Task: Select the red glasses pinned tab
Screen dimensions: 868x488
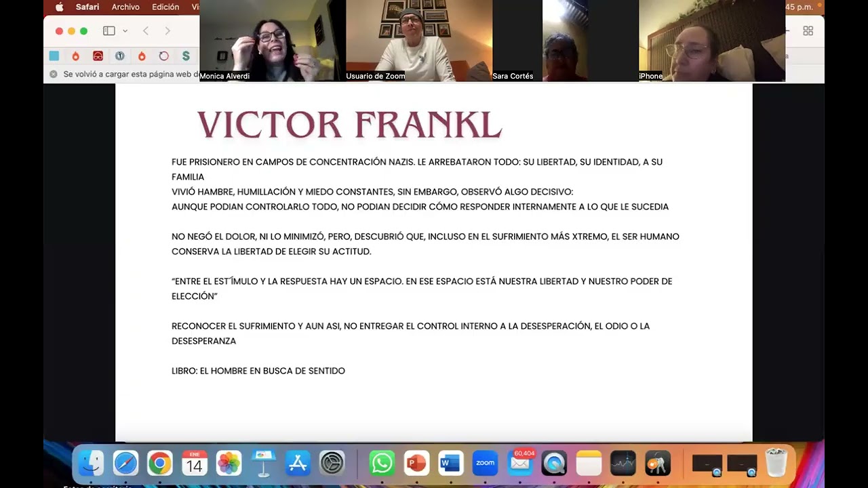Action: [98, 56]
